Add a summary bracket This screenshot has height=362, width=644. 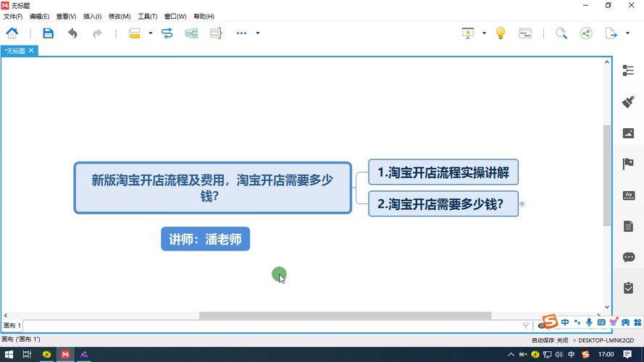click(x=216, y=33)
